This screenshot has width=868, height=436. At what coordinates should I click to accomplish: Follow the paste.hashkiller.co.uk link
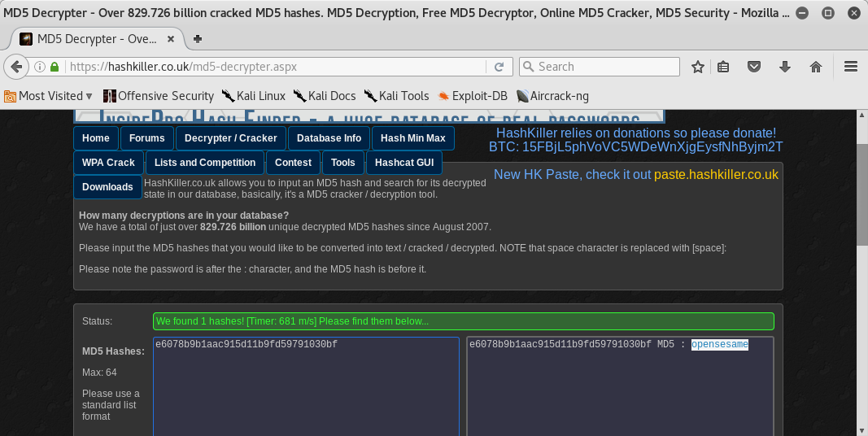point(716,175)
